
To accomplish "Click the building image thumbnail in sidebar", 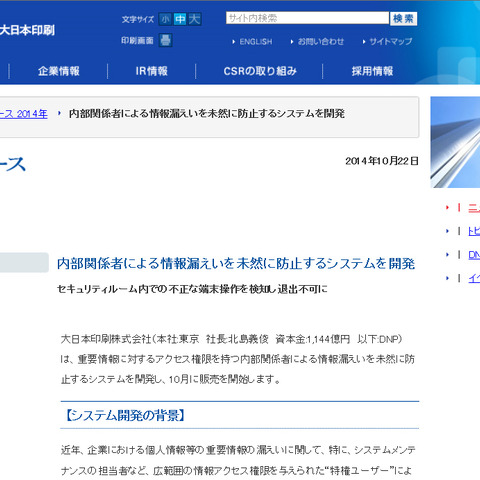I will (455, 142).
